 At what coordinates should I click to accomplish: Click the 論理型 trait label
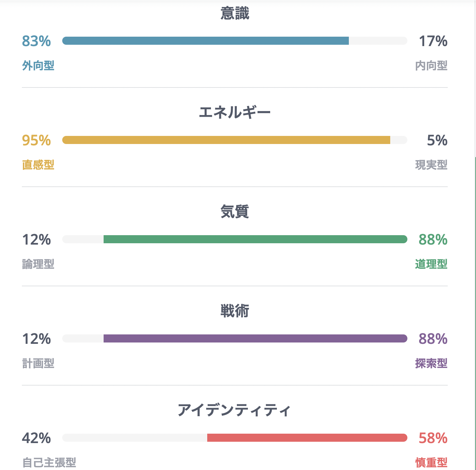click(x=38, y=264)
